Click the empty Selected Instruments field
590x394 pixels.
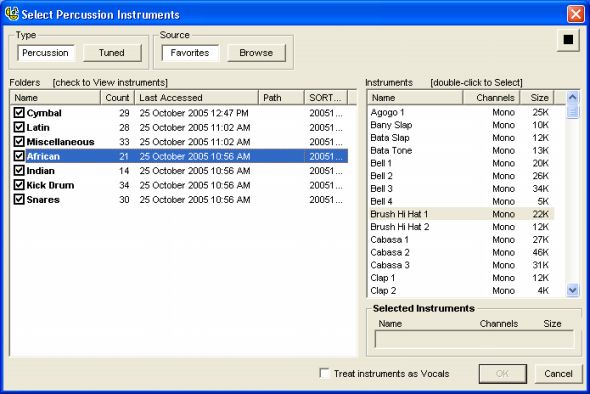(474, 339)
